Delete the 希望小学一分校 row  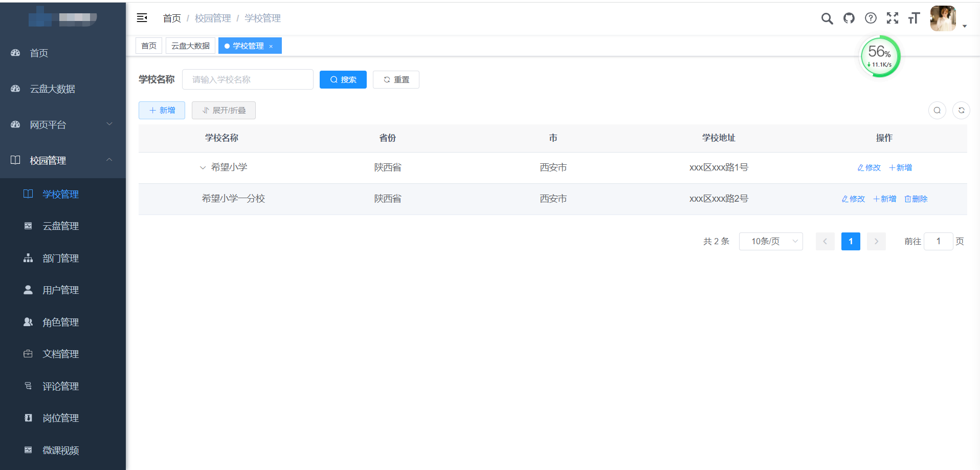(x=916, y=199)
